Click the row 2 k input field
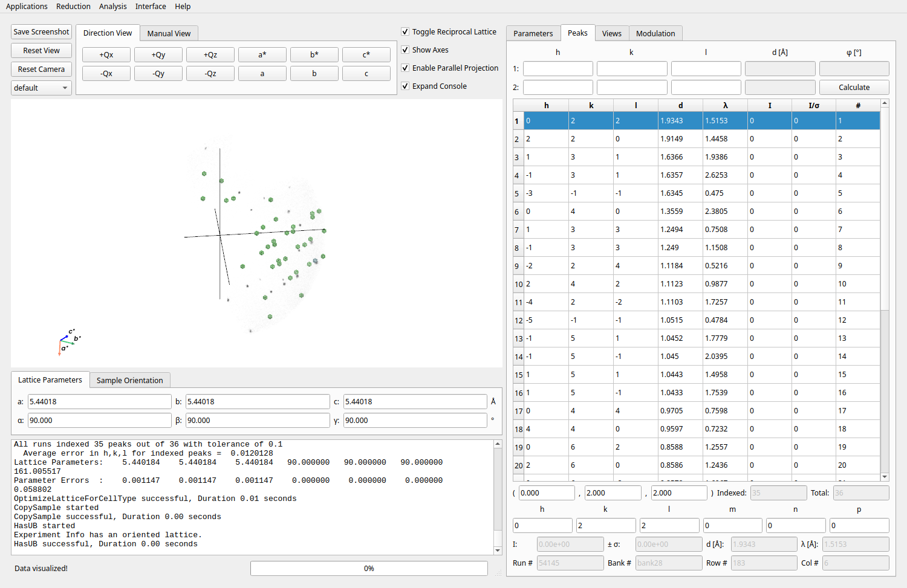907x588 pixels. (x=632, y=88)
